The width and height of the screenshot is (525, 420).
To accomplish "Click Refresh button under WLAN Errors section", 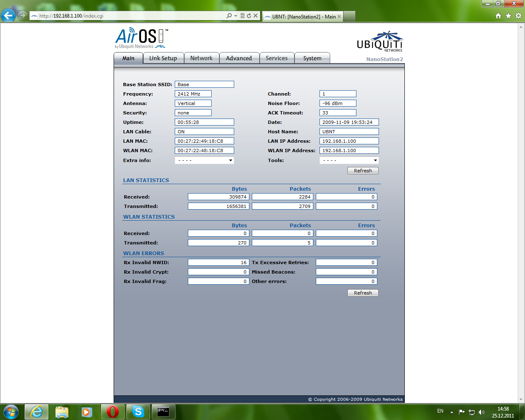I will pos(363,293).
